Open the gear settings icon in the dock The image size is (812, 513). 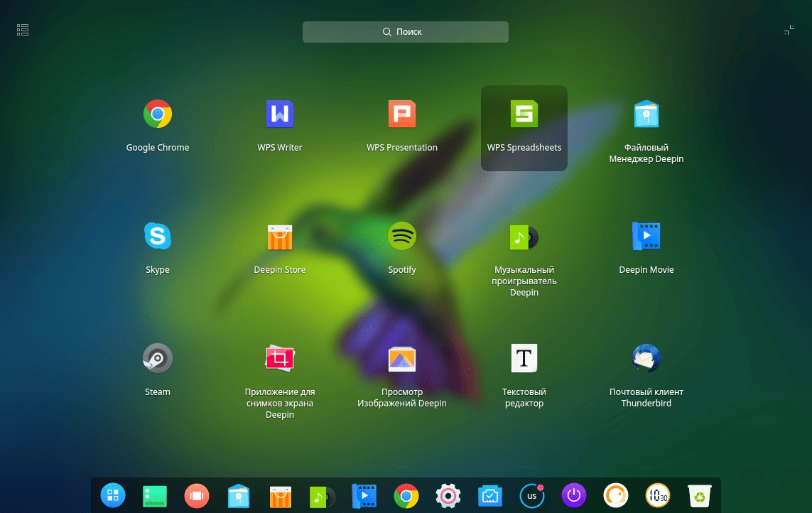(x=448, y=496)
